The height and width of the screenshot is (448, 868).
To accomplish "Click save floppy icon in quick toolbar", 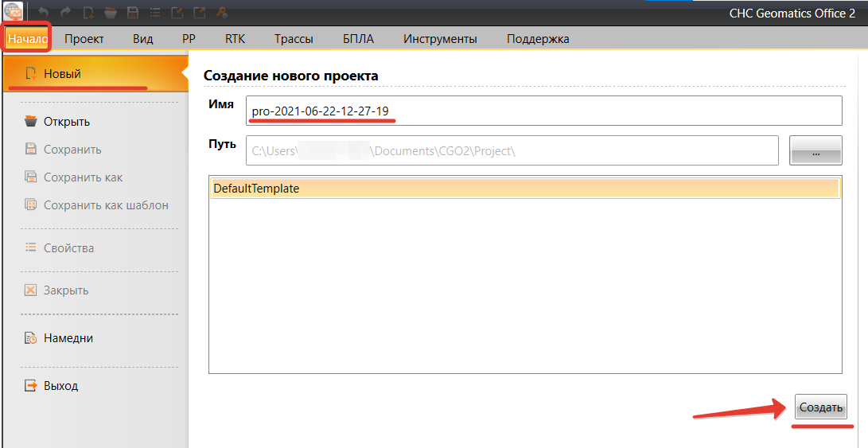I will click(x=133, y=13).
